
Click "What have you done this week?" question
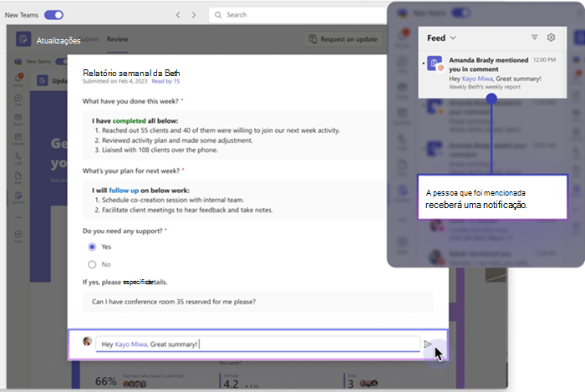tap(130, 101)
